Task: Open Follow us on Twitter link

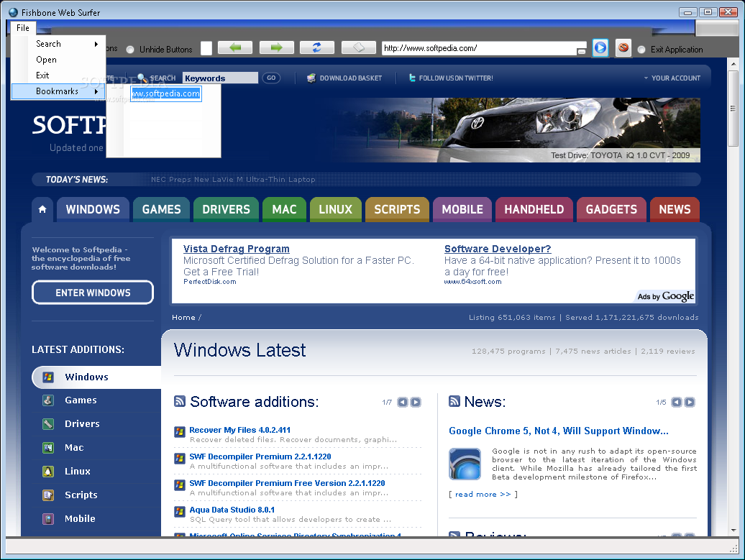Action: [456, 78]
